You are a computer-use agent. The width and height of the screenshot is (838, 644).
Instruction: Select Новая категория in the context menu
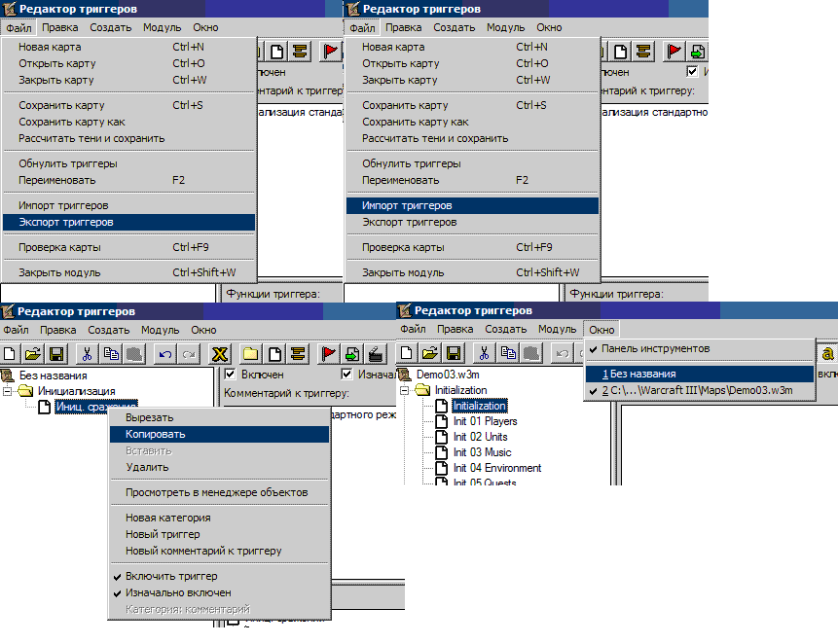click(167, 518)
